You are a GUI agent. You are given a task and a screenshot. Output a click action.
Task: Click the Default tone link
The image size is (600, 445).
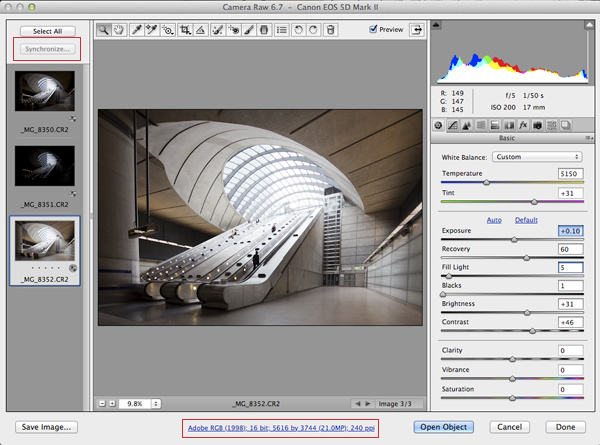[x=526, y=220]
